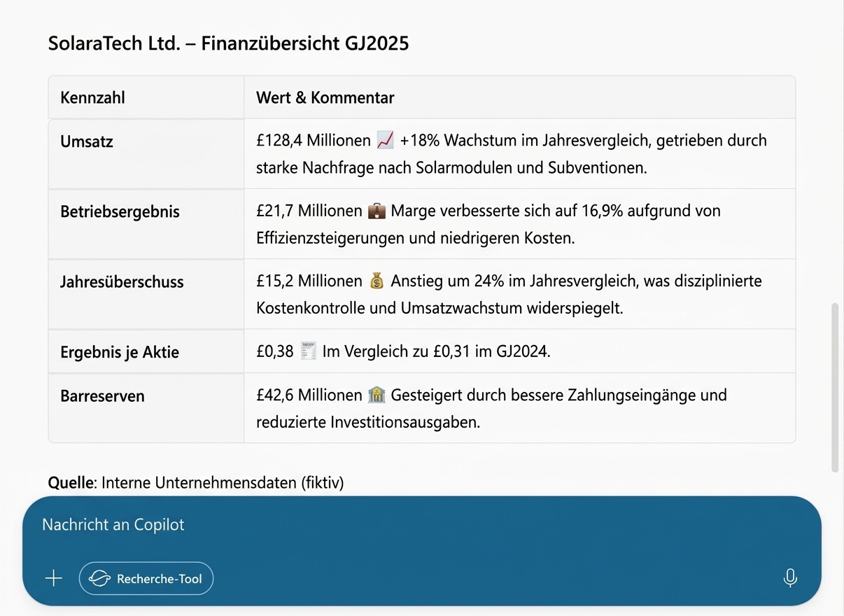
Task: Click the £42,6 Millionen value
Action: [x=309, y=395]
